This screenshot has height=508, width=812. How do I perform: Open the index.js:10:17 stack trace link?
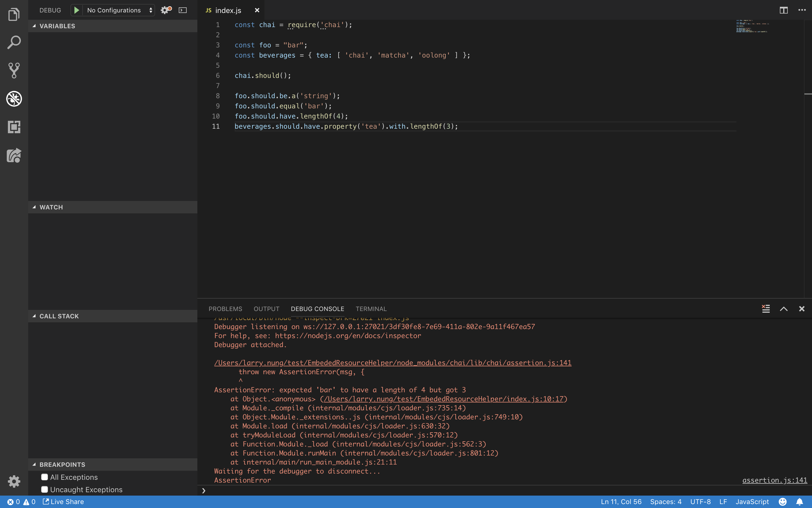point(443,399)
